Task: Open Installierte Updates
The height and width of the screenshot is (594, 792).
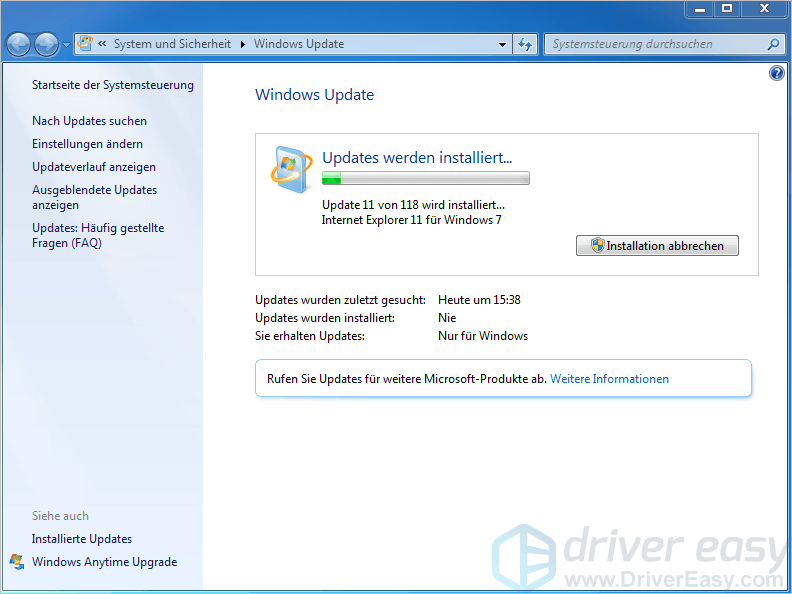Action: click(82, 539)
